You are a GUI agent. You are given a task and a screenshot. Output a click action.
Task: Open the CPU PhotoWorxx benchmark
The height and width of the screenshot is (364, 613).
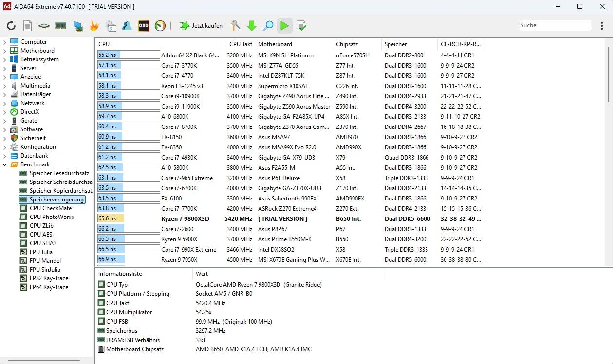click(x=52, y=217)
